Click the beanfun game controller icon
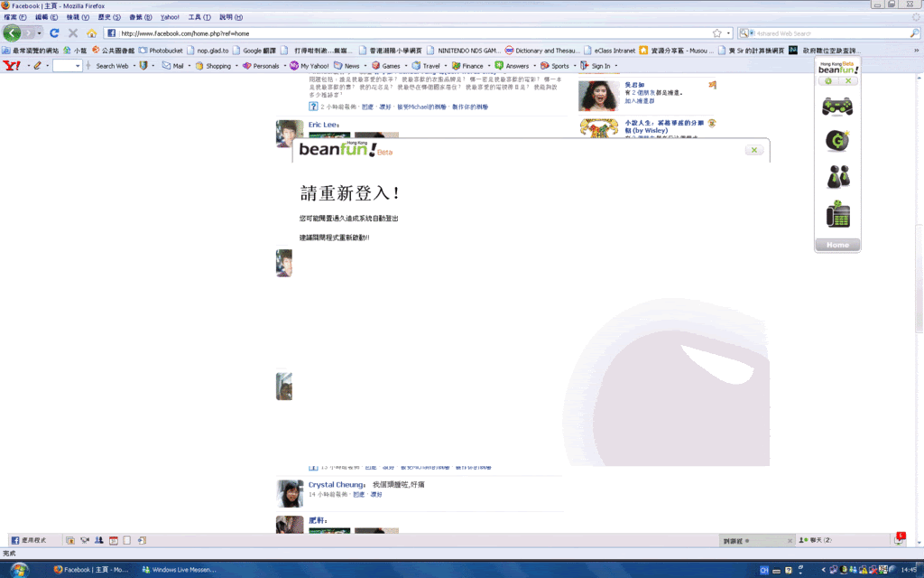 pyautogui.click(x=837, y=107)
